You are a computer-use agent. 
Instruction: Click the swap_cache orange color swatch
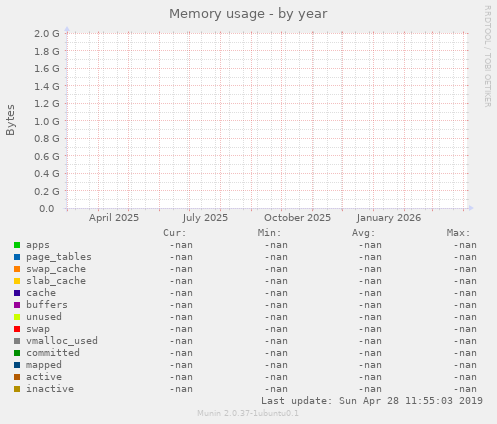pyautogui.click(x=17, y=269)
